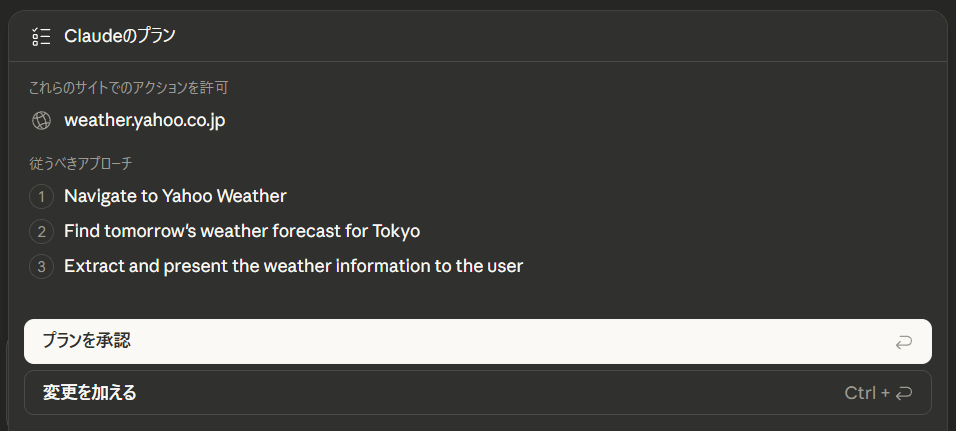The image size is (956, 431).
Task: Click the globe icon next to weather.yahoo.co.jp
Action: (41, 121)
